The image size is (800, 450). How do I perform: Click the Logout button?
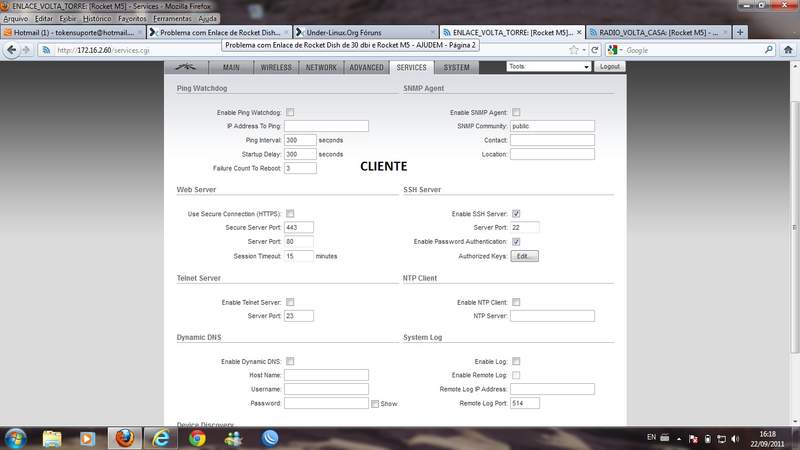(x=610, y=66)
